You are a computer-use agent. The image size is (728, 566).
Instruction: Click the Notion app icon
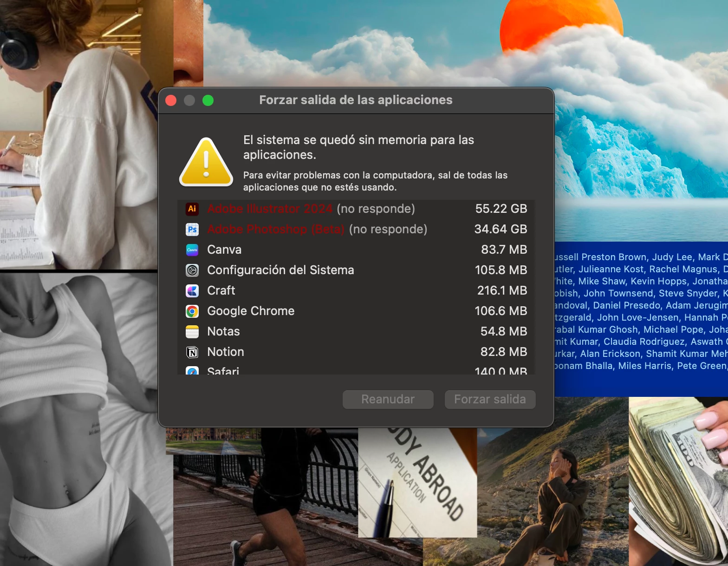click(x=192, y=352)
